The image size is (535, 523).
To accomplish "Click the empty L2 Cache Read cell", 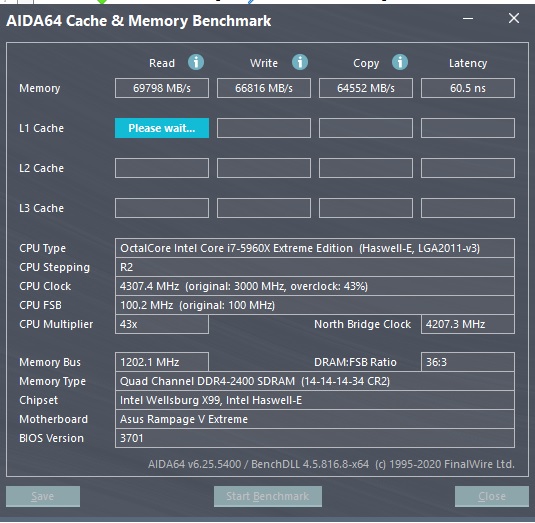I will pyautogui.click(x=162, y=168).
